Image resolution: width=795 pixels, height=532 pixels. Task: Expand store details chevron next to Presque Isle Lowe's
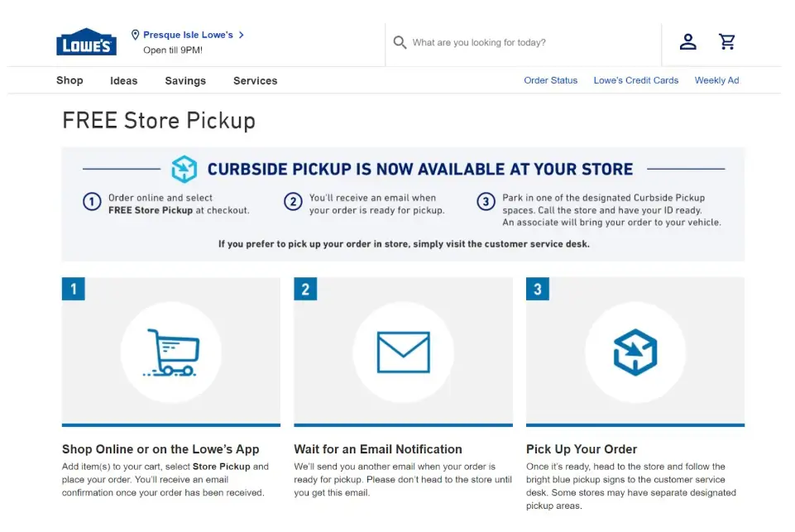pos(242,35)
